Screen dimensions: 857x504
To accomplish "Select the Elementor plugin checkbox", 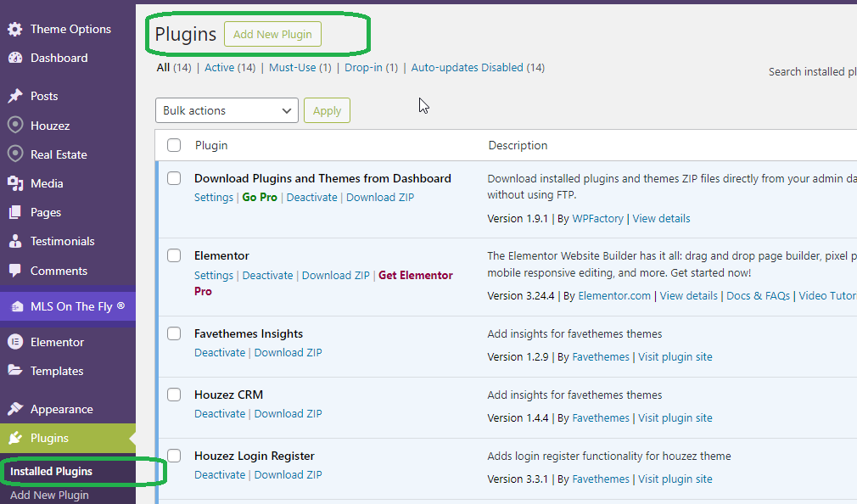I will [174, 255].
